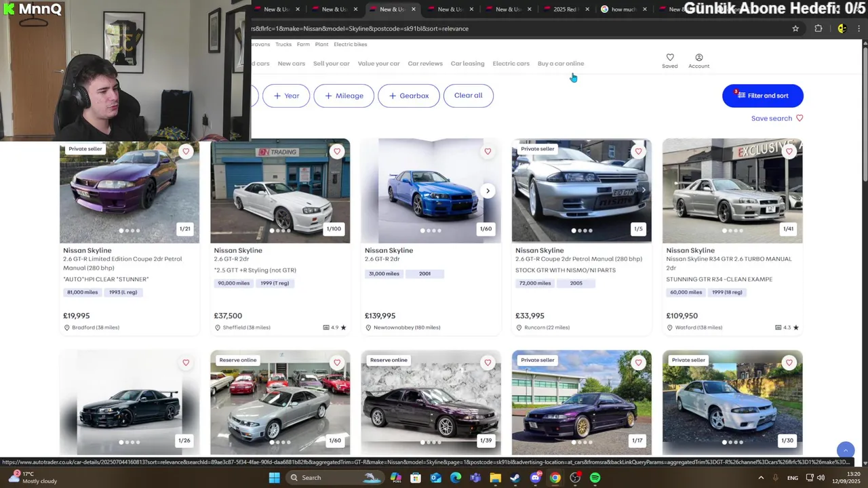
Task: Open Electric cars menu
Action: [x=511, y=63]
